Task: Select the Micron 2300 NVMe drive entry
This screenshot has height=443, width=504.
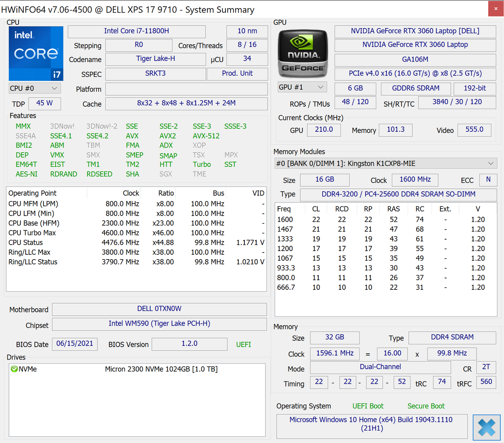Action: click(x=137, y=369)
